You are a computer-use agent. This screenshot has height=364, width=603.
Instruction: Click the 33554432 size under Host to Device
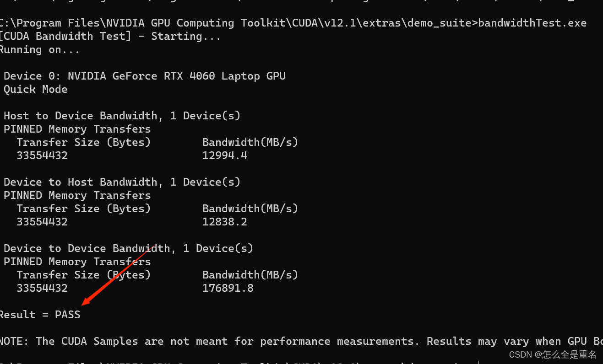(42, 155)
